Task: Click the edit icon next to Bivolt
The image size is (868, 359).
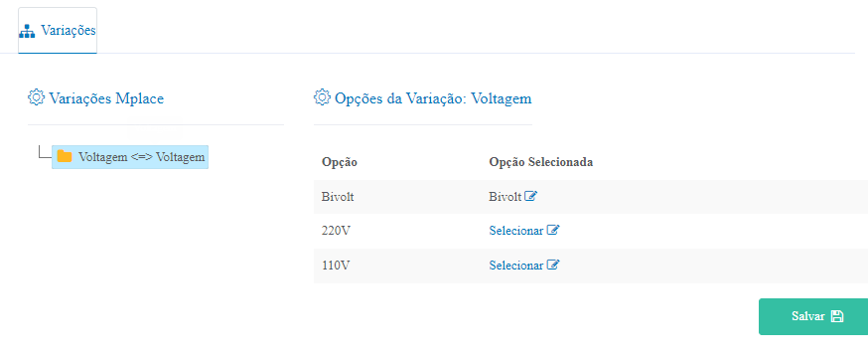Action: coord(531,196)
